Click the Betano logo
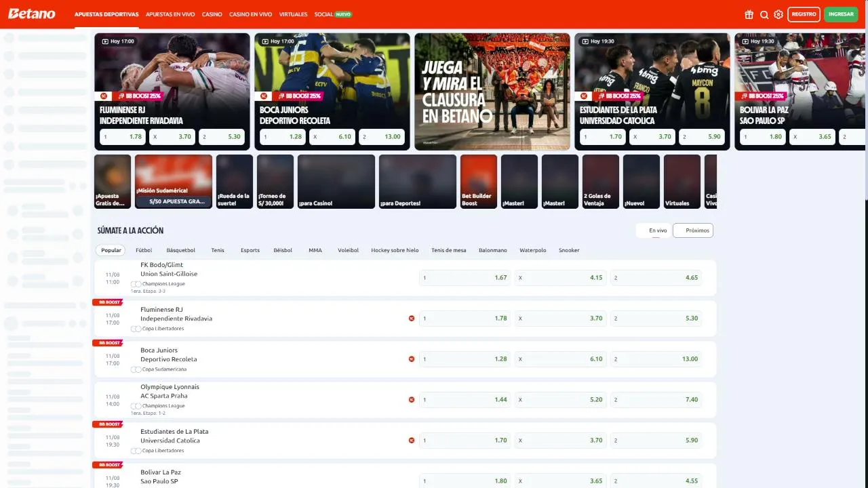 point(32,14)
